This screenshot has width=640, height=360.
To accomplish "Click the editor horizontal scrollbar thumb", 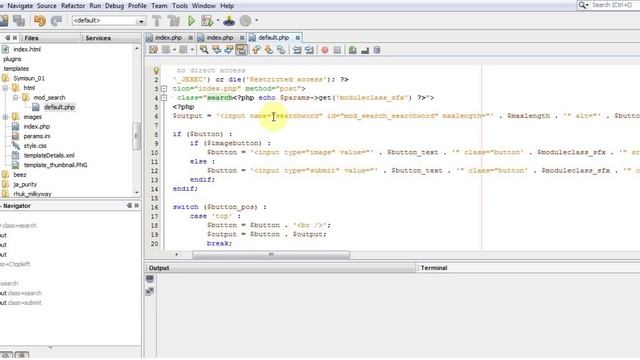I will point(271,255).
